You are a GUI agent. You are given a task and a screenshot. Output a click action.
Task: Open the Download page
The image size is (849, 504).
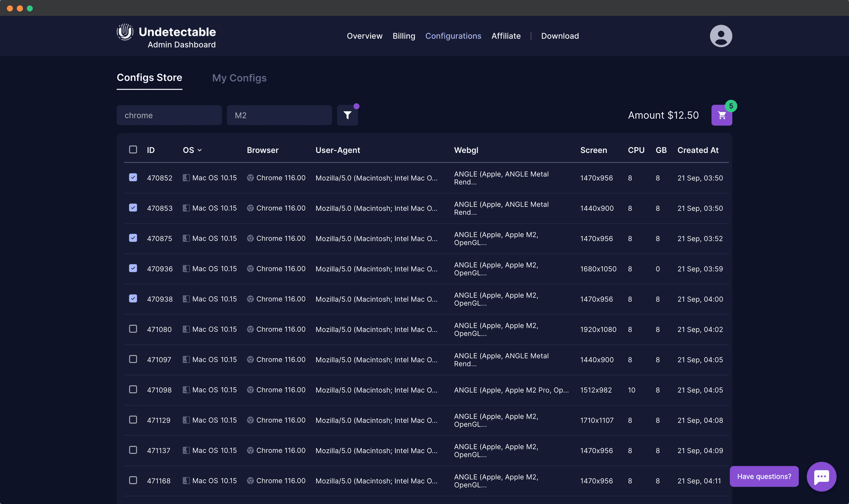coord(560,36)
